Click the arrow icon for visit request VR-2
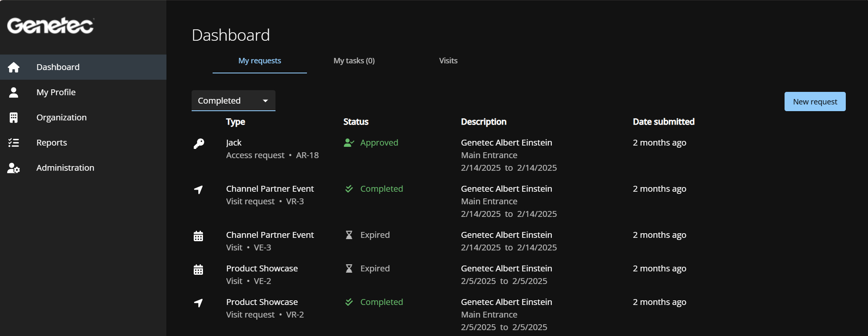Image resolution: width=868 pixels, height=336 pixels. click(198, 303)
